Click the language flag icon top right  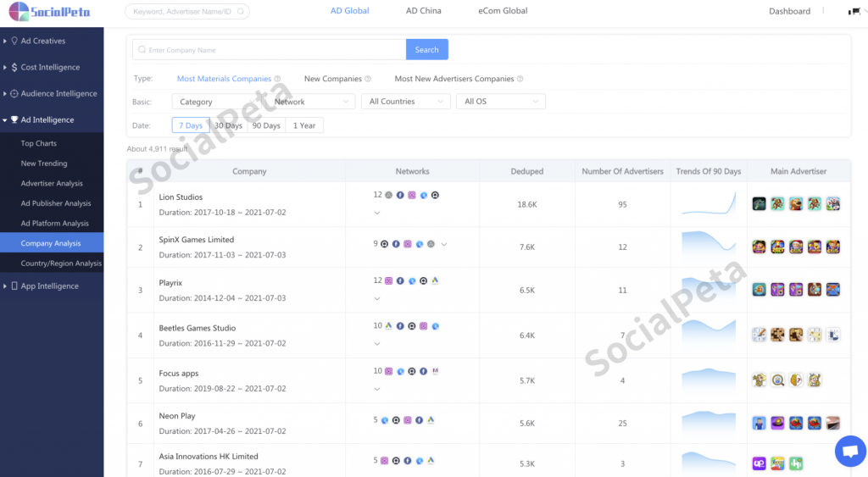(854, 11)
